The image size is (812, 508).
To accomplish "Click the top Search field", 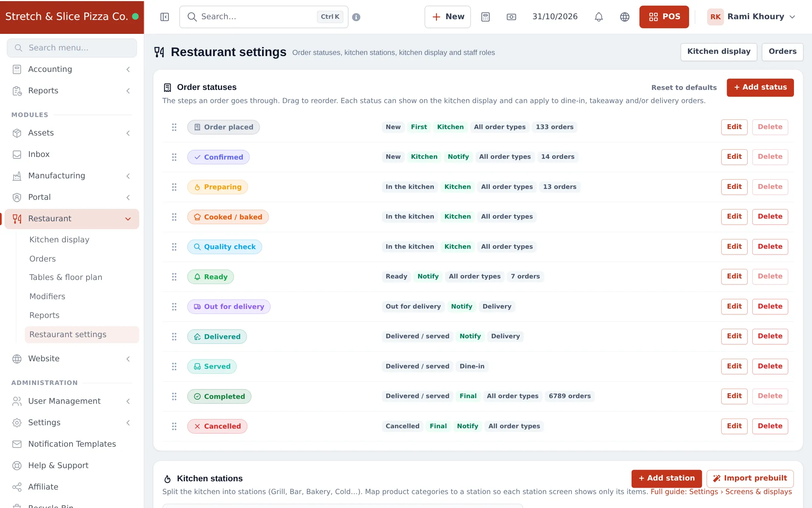I will click(264, 17).
